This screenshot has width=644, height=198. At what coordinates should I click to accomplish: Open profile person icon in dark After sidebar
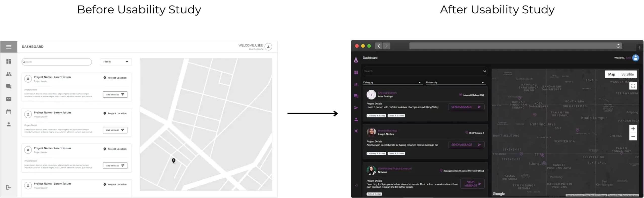[356, 119]
